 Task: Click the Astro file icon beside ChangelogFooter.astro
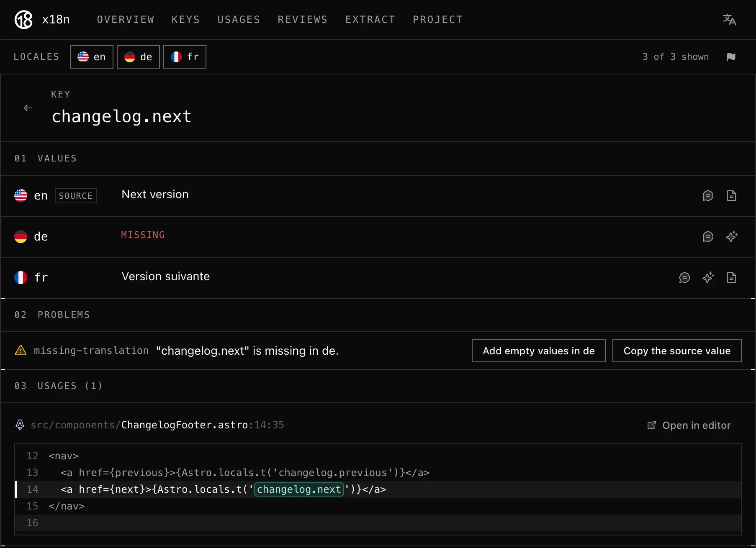[20, 425]
